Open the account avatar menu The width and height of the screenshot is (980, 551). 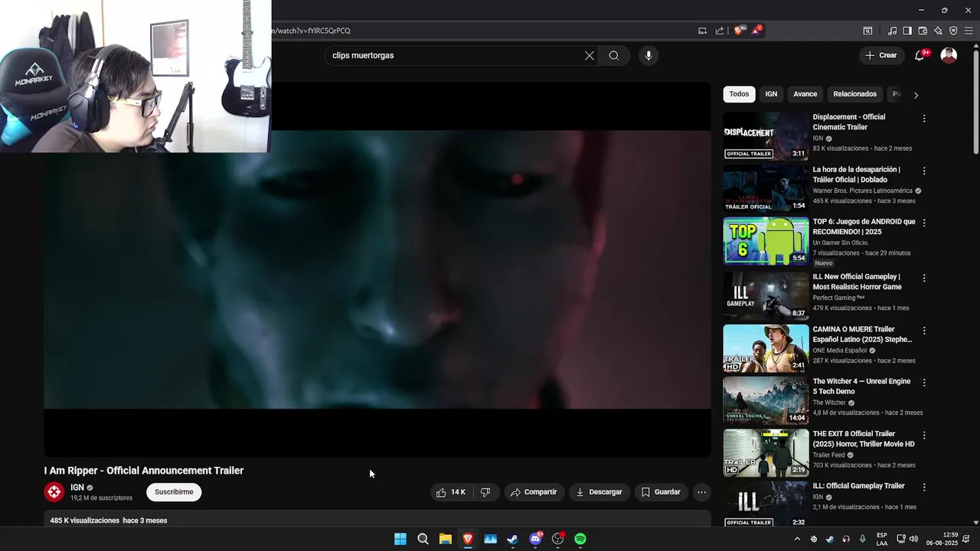click(949, 55)
